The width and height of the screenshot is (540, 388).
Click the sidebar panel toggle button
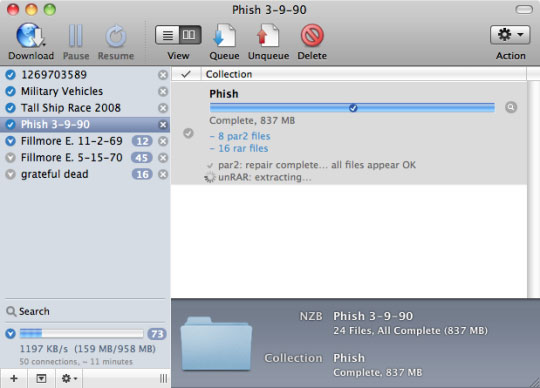point(41,379)
